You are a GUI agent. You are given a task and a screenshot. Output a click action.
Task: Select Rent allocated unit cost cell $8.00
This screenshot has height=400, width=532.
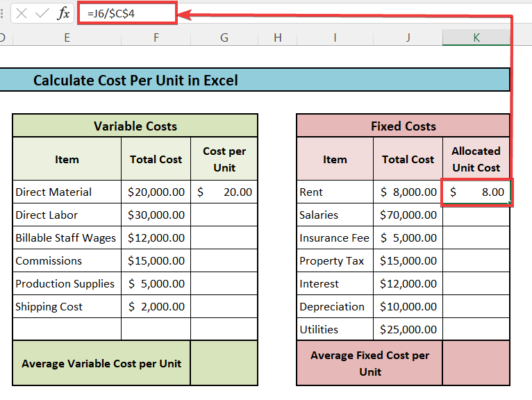(x=476, y=192)
